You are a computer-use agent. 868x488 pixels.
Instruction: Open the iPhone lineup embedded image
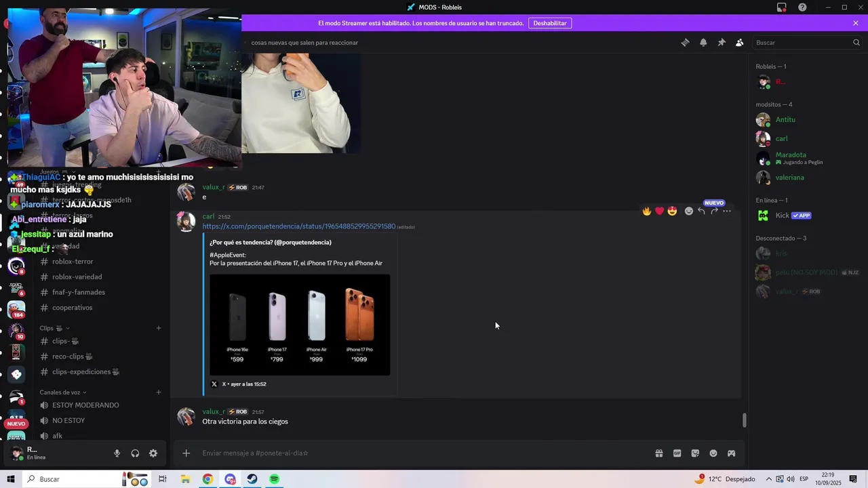[300, 325]
